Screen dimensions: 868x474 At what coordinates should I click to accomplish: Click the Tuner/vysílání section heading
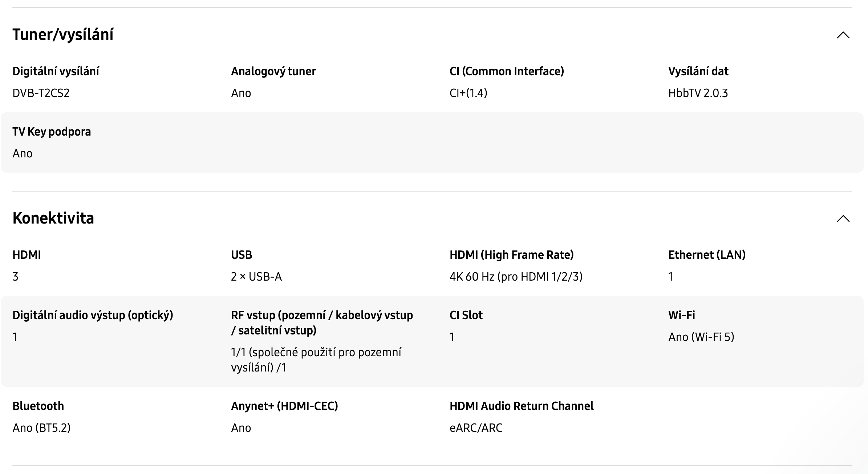pyautogui.click(x=63, y=35)
